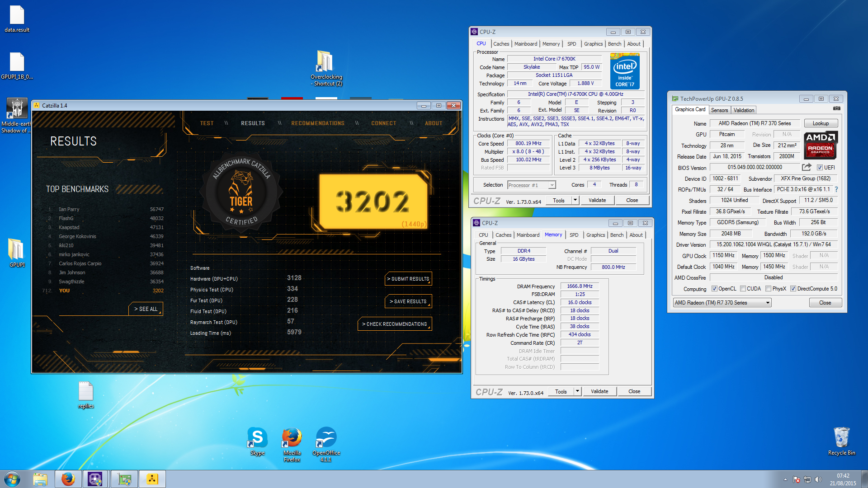Image resolution: width=868 pixels, height=488 pixels.
Task: Open the system tray volume icon
Action: [818, 479]
